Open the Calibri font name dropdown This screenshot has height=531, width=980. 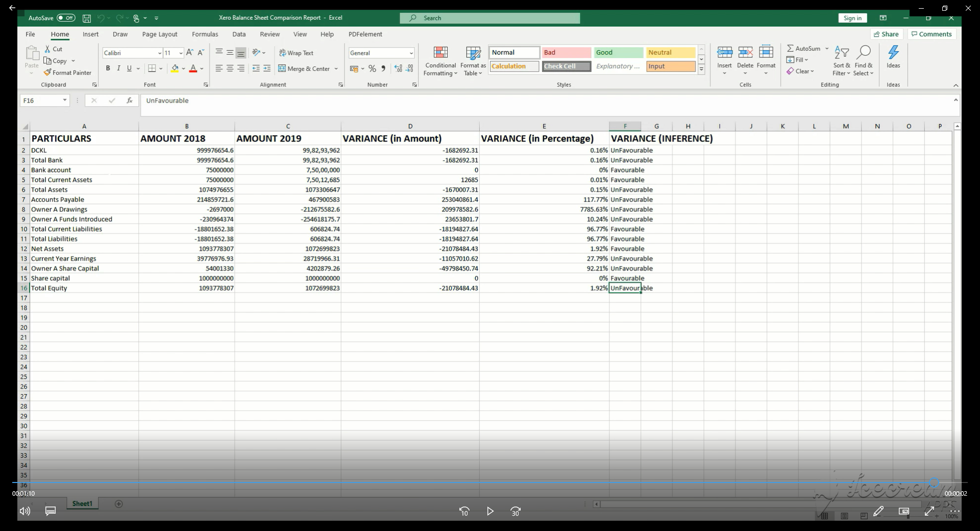[159, 53]
